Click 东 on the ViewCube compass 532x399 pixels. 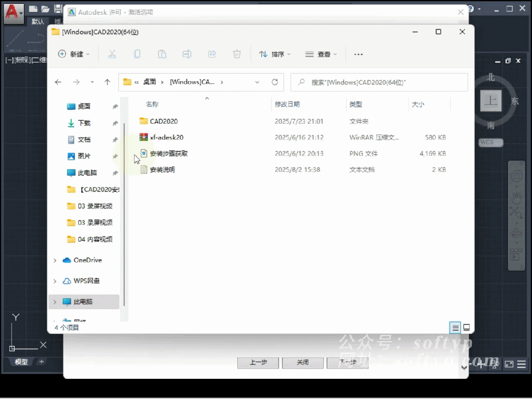tap(515, 101)
